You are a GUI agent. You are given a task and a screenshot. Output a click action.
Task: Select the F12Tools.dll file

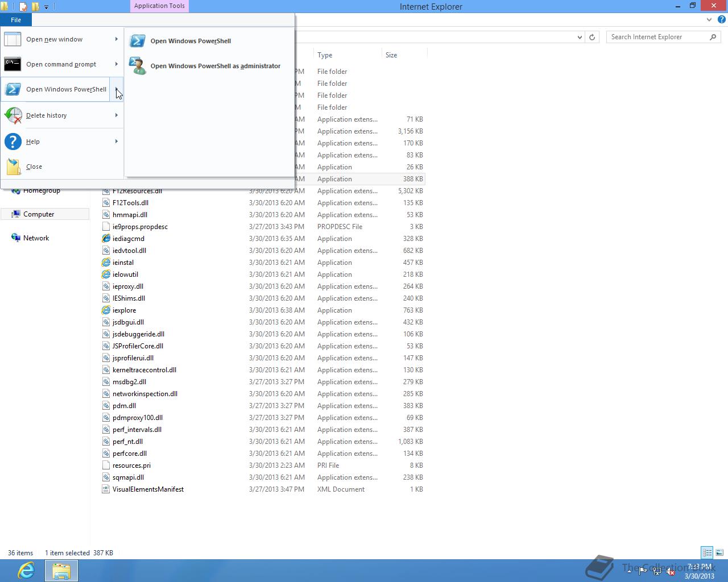[130, 203]
